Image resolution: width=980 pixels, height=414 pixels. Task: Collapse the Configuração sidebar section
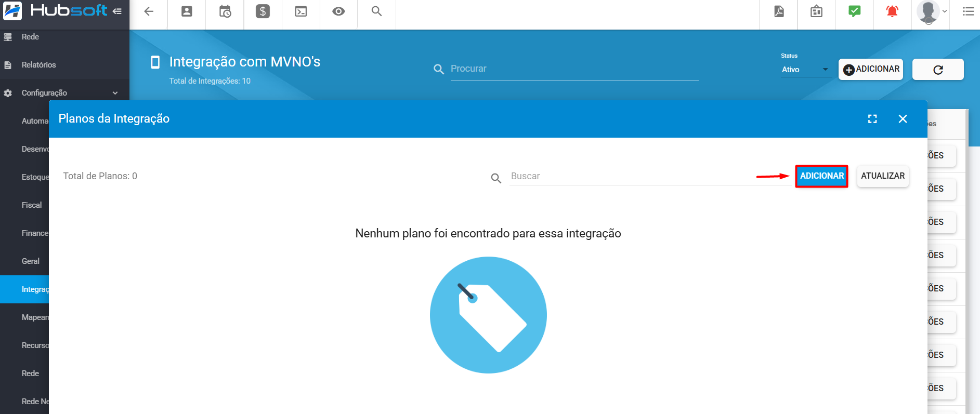coord(64,93)
